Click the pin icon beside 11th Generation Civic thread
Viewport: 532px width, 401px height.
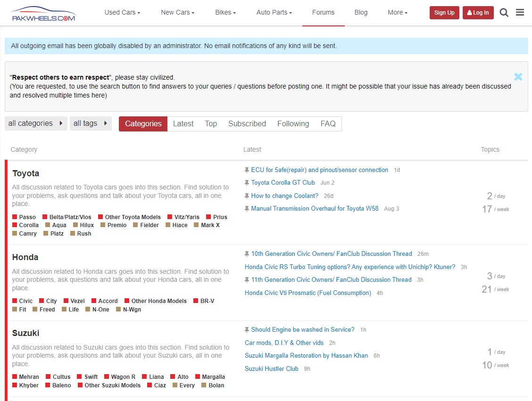coord(247,280)
